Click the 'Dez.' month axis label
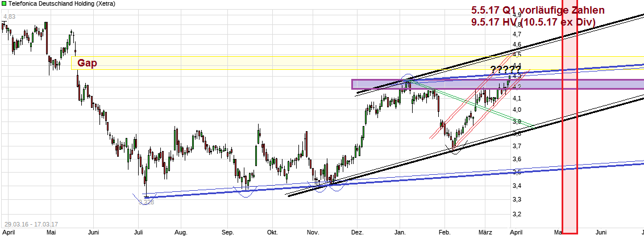644x239 pixels. click(358, 232)
